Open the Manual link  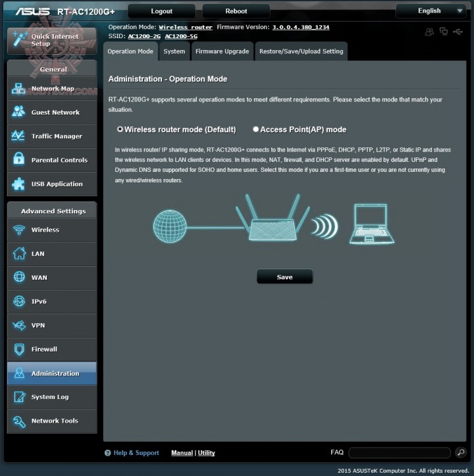point(182,452)
